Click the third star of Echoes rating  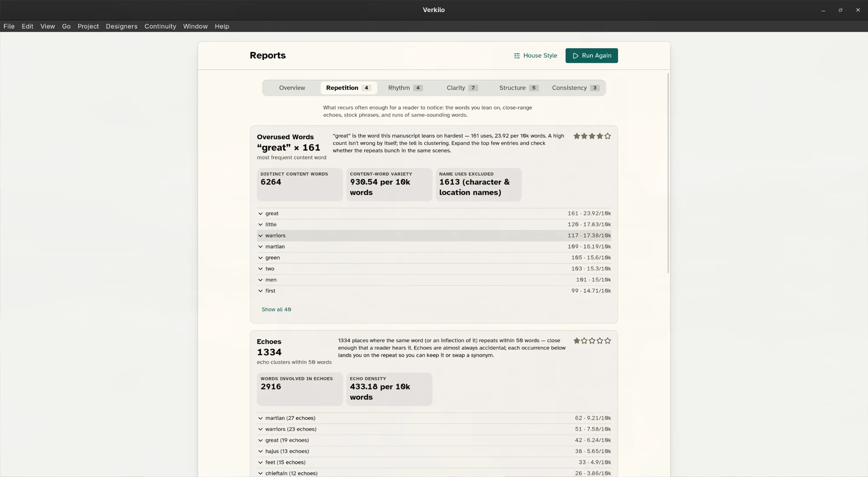click(x=592, y=341)
